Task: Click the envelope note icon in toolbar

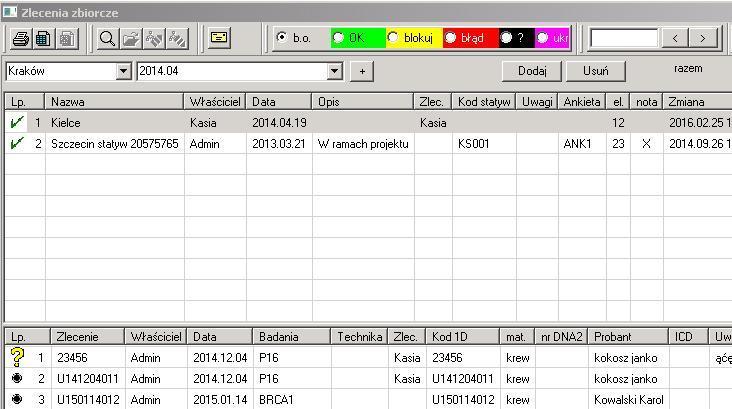Action: pos(219,37)
